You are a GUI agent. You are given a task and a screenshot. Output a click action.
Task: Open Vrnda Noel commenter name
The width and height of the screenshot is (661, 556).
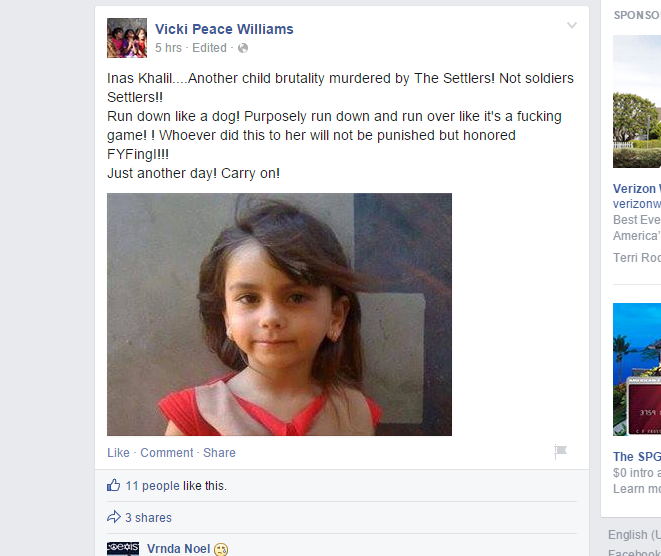(178, 548)
